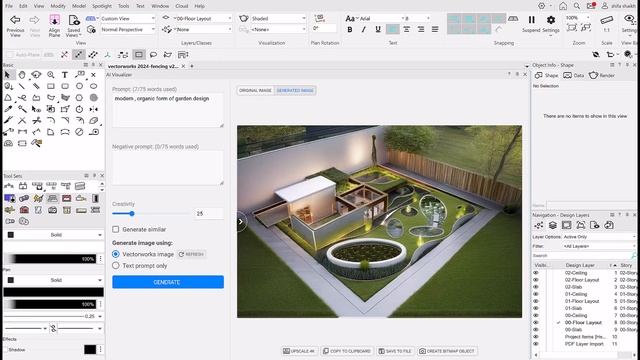Open Snapping Settings gear
This screenshot has height=360, width=640.
pyautogui.click(x=551, y=20)
